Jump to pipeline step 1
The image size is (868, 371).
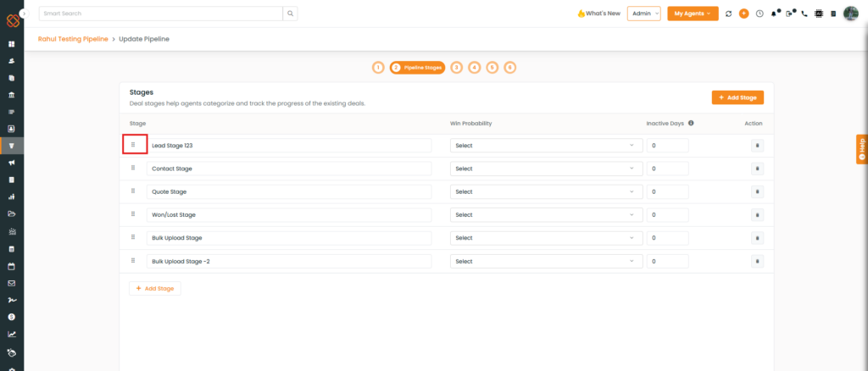(378, 67)
